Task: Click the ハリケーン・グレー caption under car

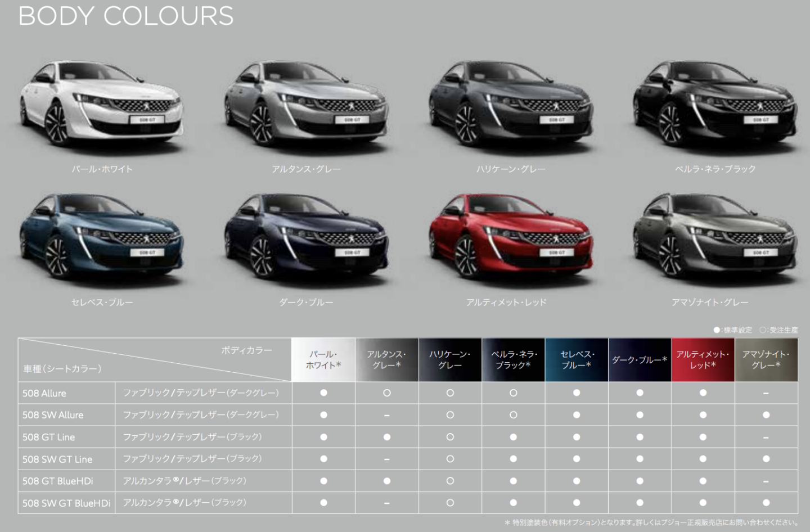Action: click(x=511, y=169)
